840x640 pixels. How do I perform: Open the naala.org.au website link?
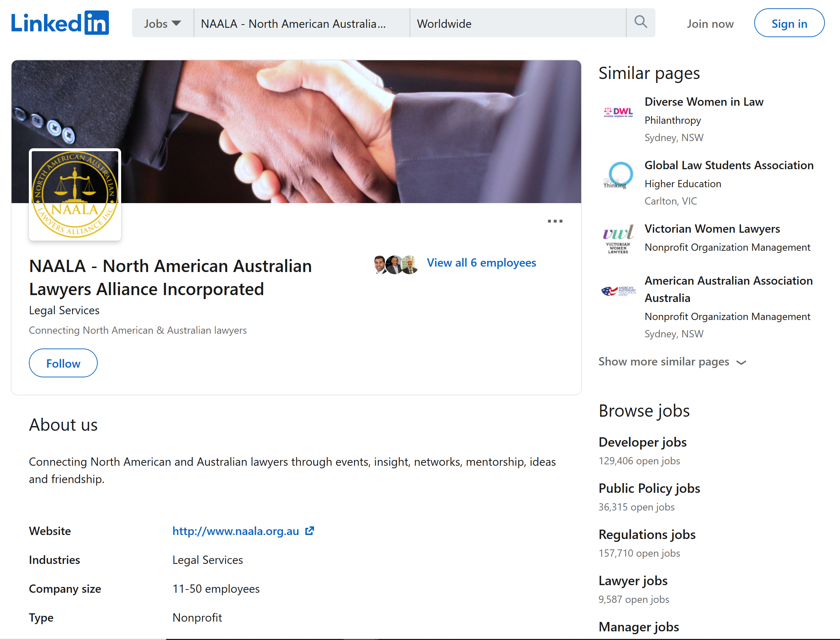tap(235, 531)
